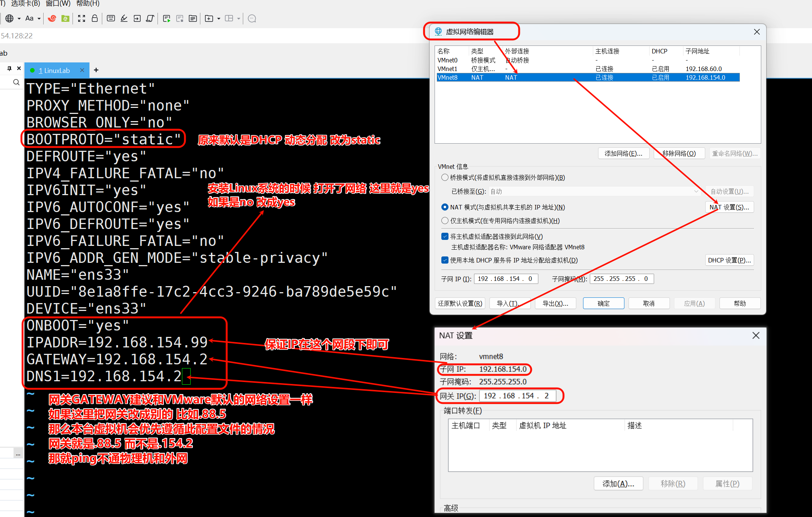Screen dimensions: 812x517
Task: Uncheck the local DHCP service checkbox
Action: (x=445, y=260)
